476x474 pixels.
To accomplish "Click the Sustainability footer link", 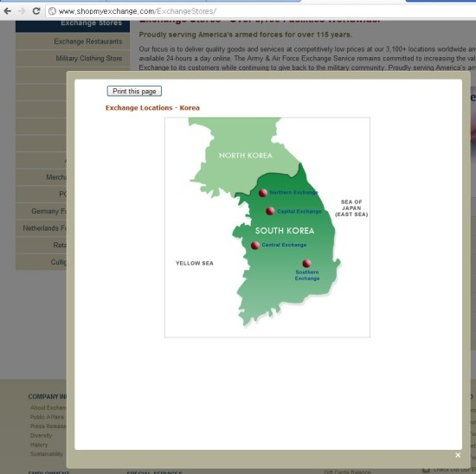I will click(x=47, y=453).
